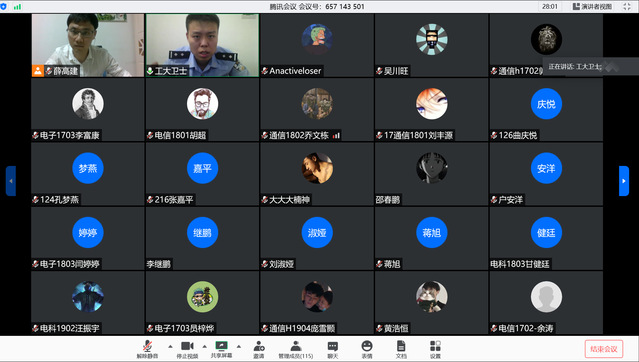Click avatar of 邵春鹏
Image resolution: width=639 pixels, height=362 pixels.
pos(432,168)
